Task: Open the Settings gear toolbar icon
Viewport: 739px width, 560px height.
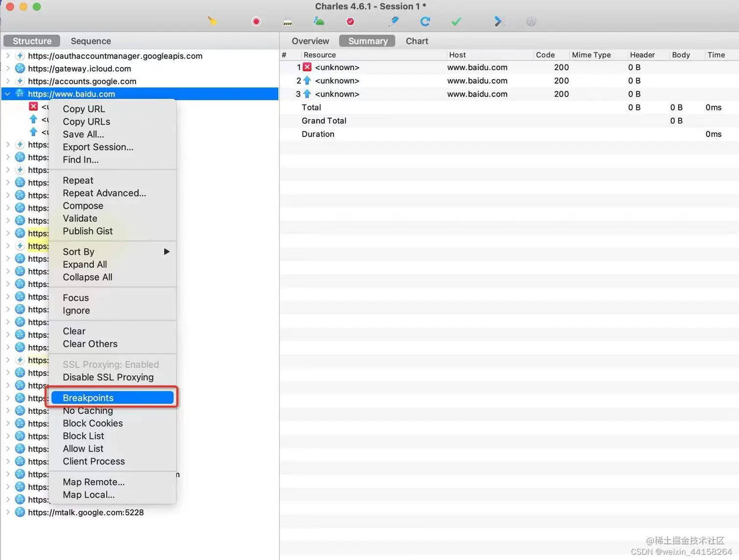Action: 531,22
